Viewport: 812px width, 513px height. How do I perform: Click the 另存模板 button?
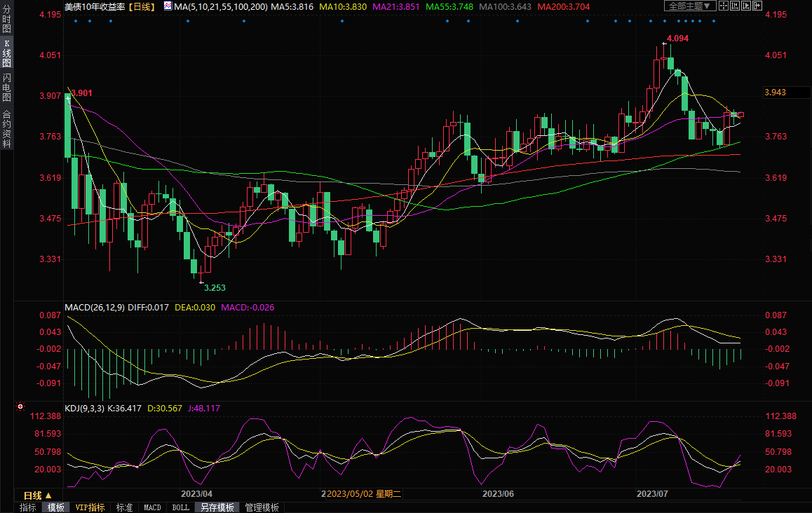tap(217, 507)
